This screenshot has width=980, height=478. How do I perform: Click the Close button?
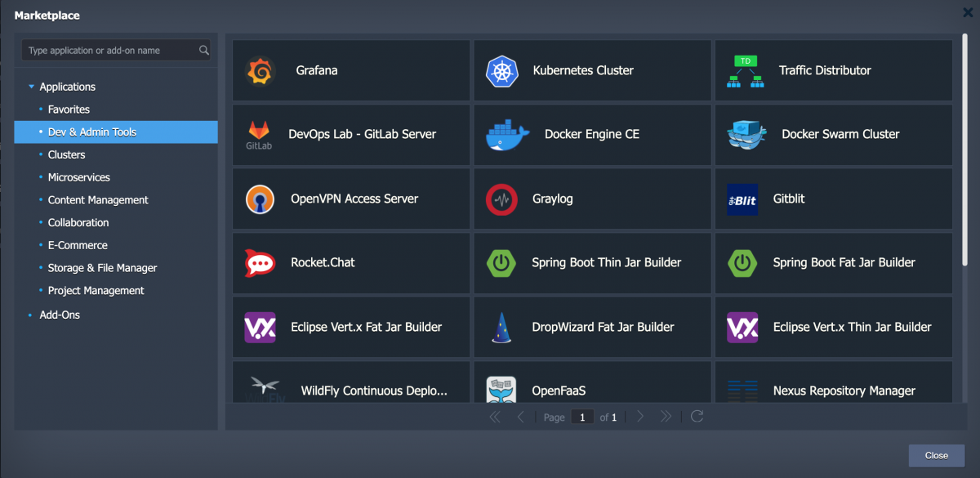(936, 456)
